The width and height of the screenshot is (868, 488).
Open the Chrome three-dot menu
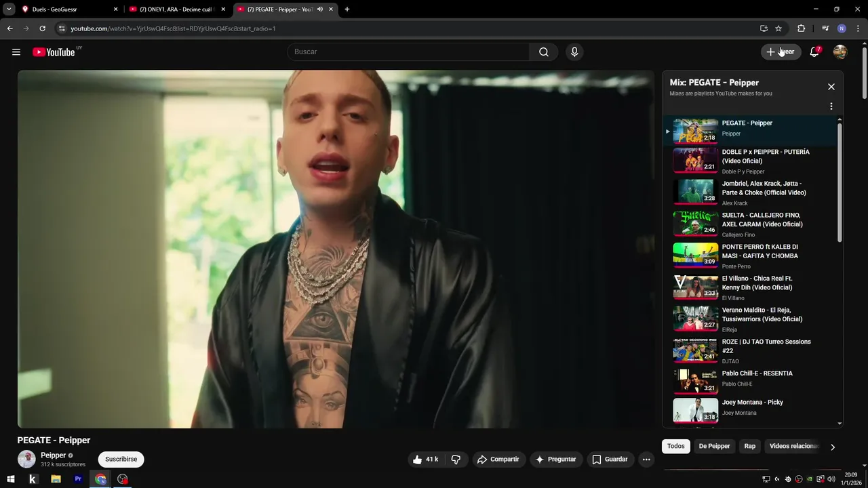pyautogui.click(x=858, y=28)
